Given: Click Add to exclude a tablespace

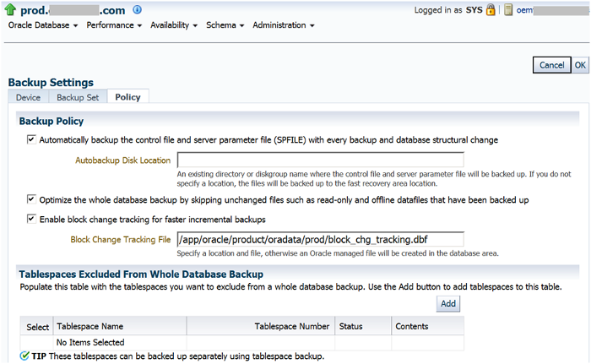Looking at the screenshot, I should [x=448, y=303].
